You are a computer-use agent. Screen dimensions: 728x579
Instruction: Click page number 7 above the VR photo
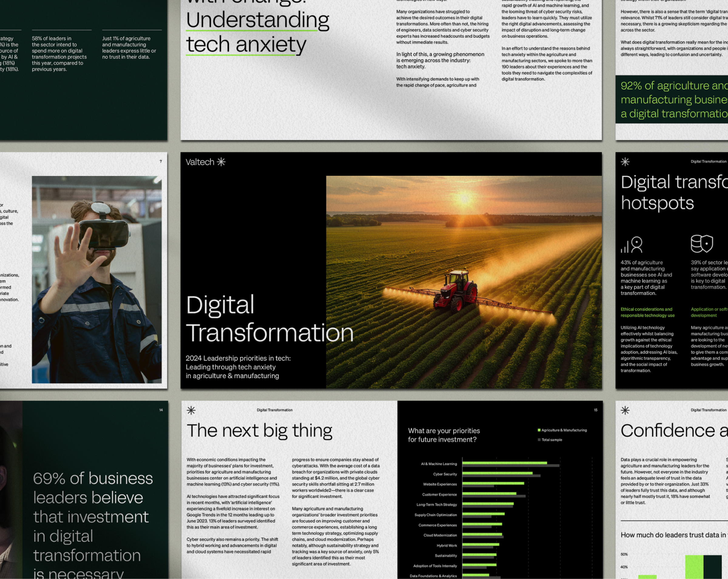click(x=161, y=161)
